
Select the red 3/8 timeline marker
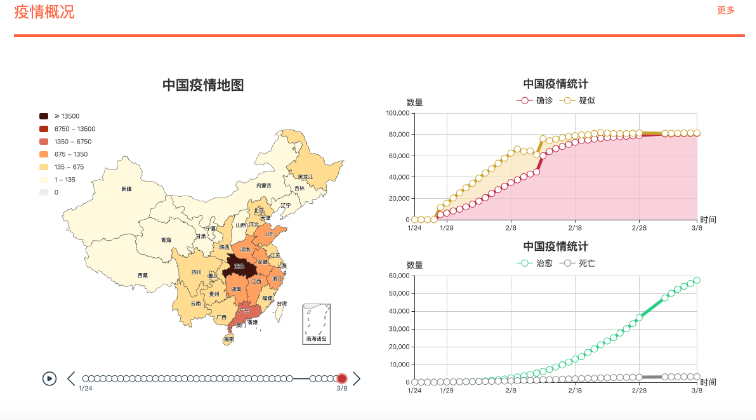[342, 379]
